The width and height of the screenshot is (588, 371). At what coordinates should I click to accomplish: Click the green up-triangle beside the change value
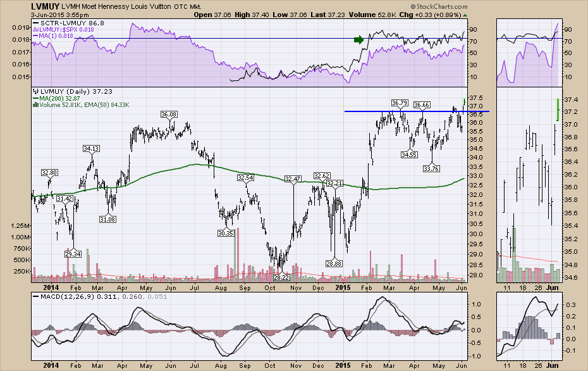point(465,15)
